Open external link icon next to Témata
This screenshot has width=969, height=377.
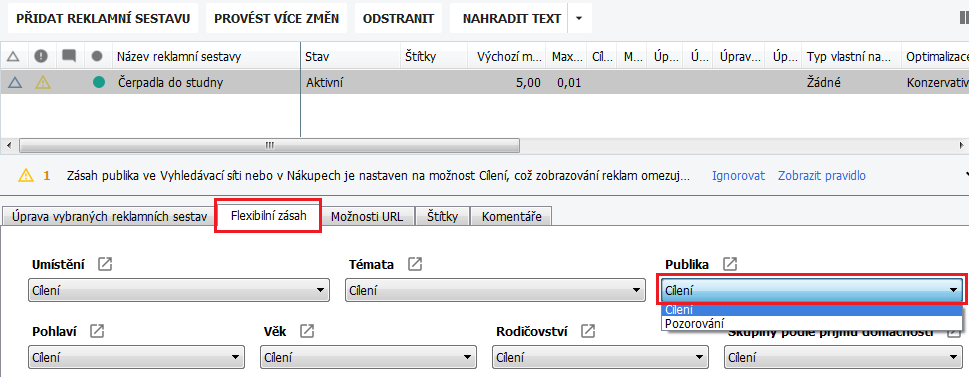coord(415,265)
